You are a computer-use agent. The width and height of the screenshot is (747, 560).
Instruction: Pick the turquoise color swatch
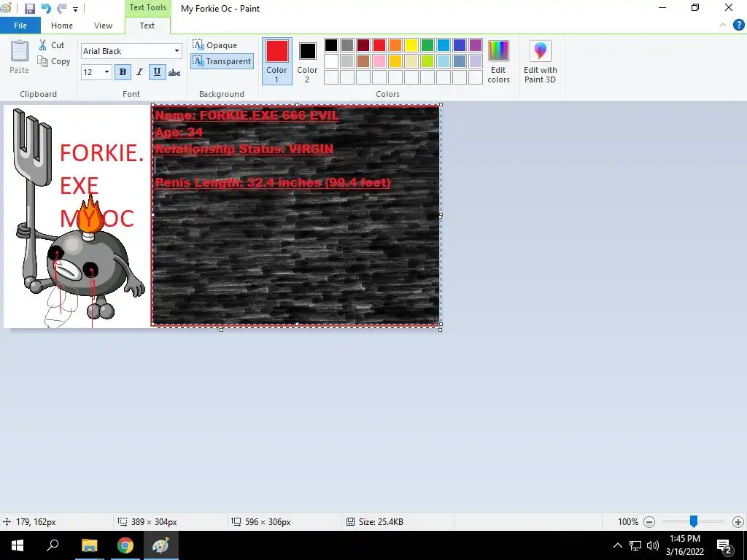click(x=443, y=45)
